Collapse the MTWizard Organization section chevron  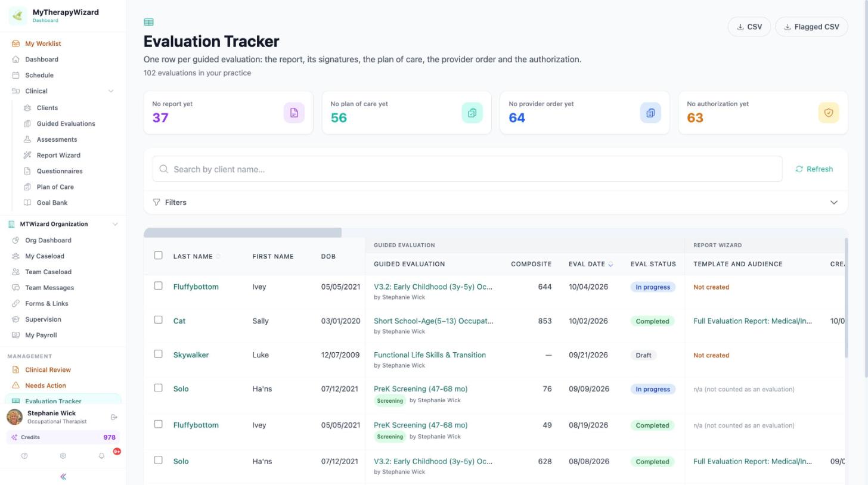[x=115, y=224]
